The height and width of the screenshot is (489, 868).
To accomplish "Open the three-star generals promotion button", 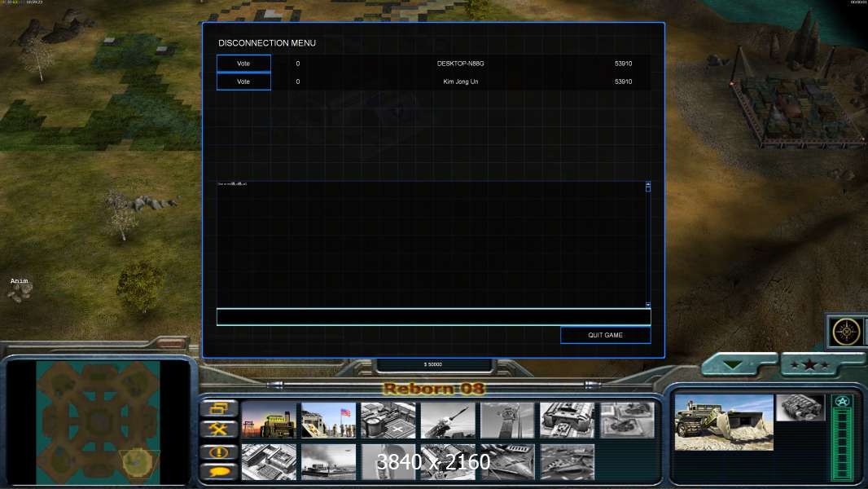I will point(810,364).
